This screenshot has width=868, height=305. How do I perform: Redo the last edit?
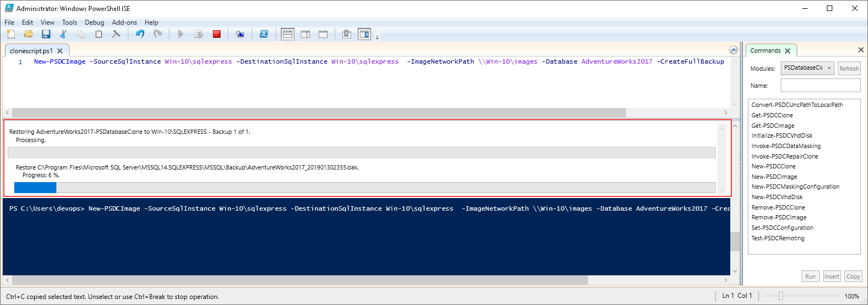(157, 34)
